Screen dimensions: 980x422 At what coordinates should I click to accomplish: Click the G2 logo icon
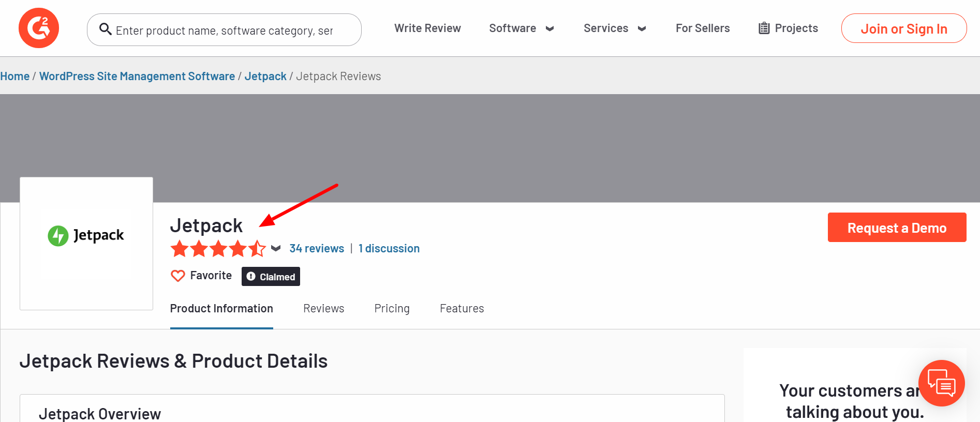(39, 28)
